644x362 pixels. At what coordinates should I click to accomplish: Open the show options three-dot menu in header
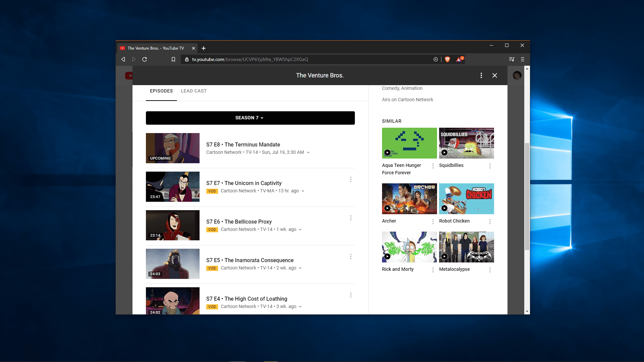point(481,75)
